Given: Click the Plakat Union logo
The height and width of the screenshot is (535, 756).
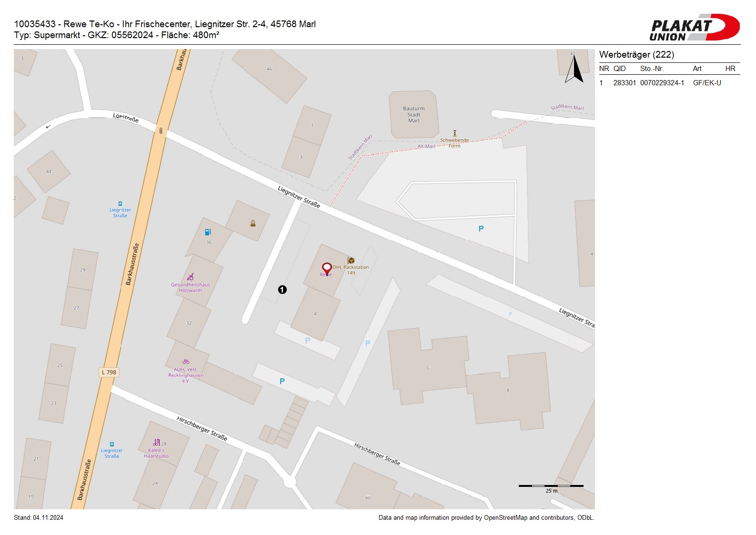Looking at the screenshot, I should pyautogui.click(x=694, y=28).
